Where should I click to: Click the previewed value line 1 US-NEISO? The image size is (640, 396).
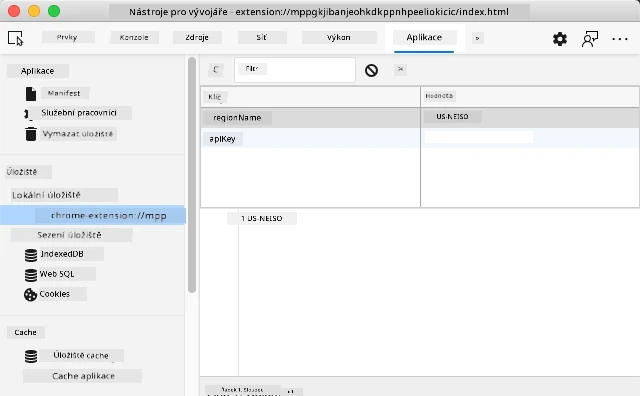click(262, 218)
